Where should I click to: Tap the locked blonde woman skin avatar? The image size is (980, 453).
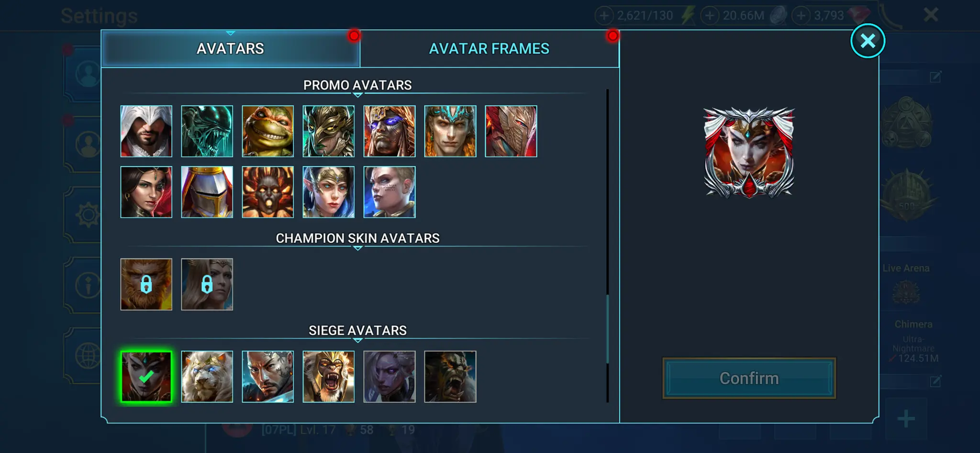click(x=207, y=284)
